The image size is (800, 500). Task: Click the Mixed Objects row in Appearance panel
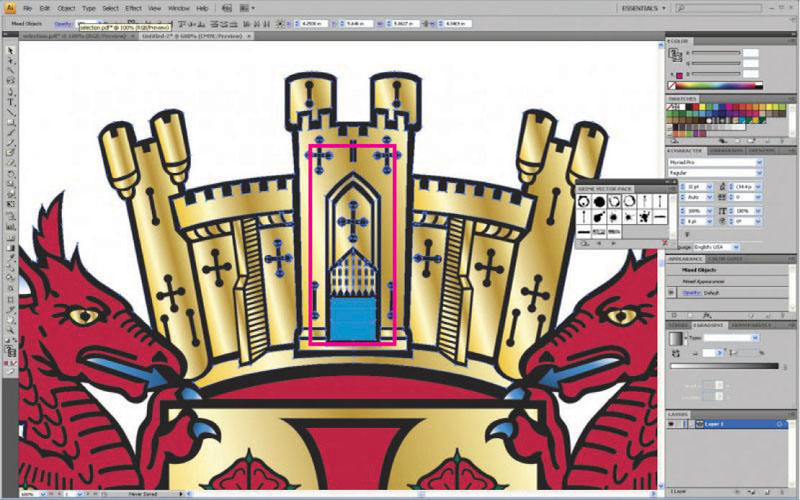point(728,270)
